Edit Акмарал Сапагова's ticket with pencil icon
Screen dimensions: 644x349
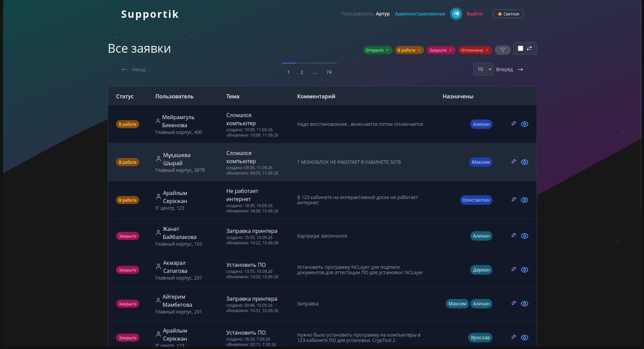(x=514, y=269)
